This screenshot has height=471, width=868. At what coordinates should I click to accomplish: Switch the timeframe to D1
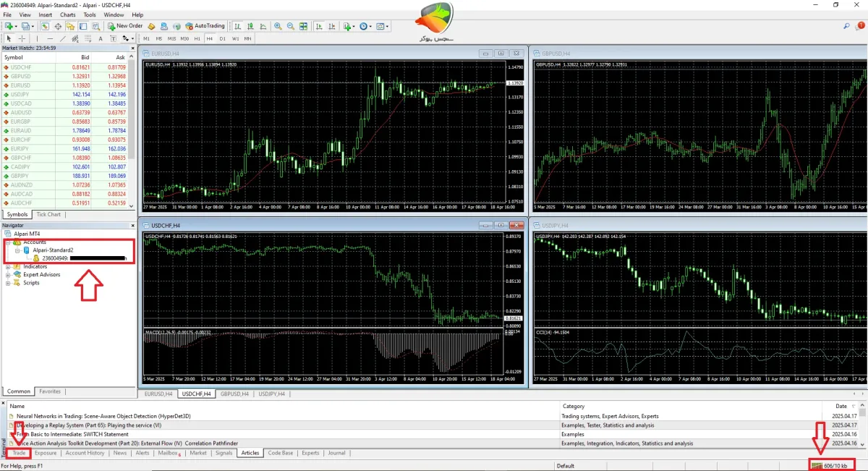click(x=222, y=38)
